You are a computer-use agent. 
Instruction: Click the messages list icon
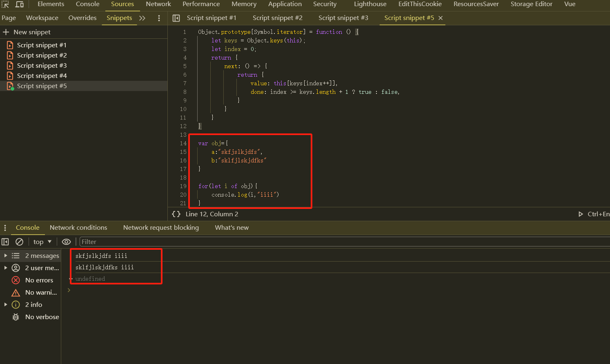coord(16,256)
